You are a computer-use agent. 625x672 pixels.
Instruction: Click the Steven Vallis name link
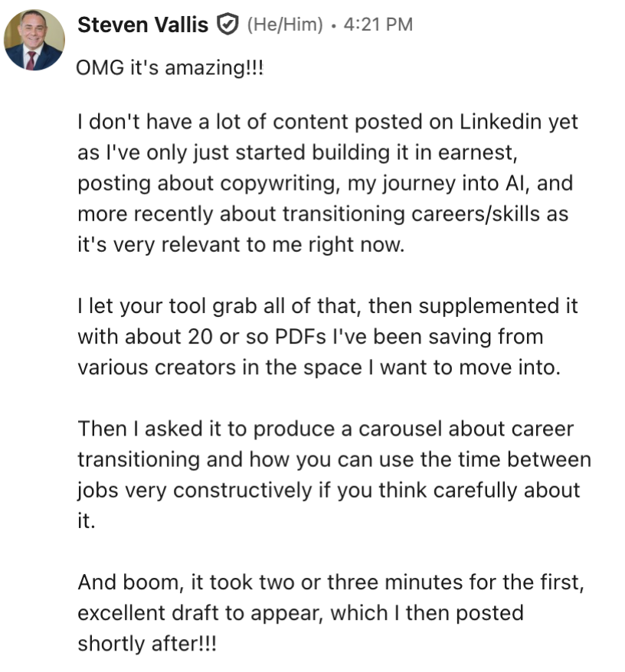(x=142, y=25)
